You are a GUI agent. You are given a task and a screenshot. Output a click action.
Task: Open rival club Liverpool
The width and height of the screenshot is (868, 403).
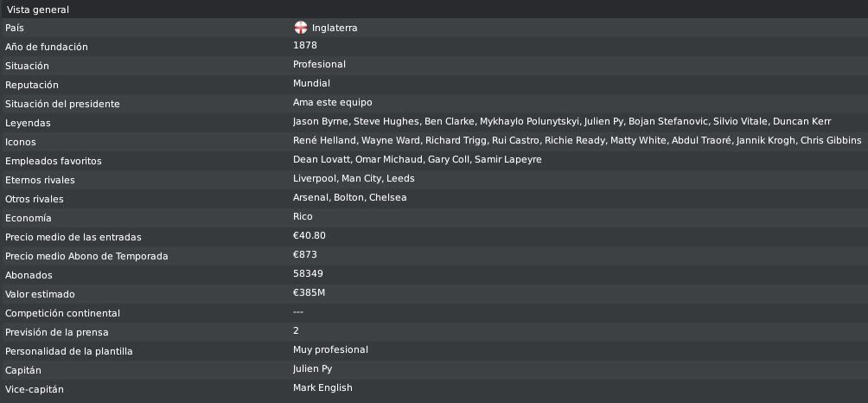pyautogui.click(x=315, y=178)
